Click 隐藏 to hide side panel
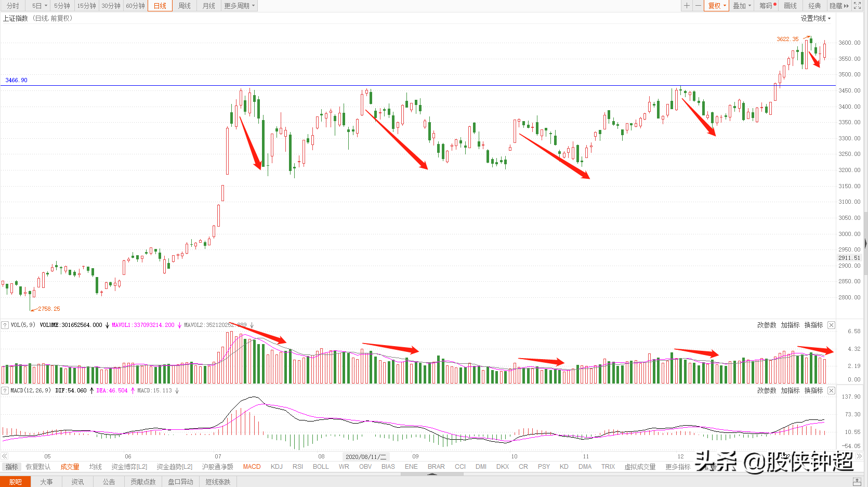The image size is (868, 487). [x=839, y=6]
